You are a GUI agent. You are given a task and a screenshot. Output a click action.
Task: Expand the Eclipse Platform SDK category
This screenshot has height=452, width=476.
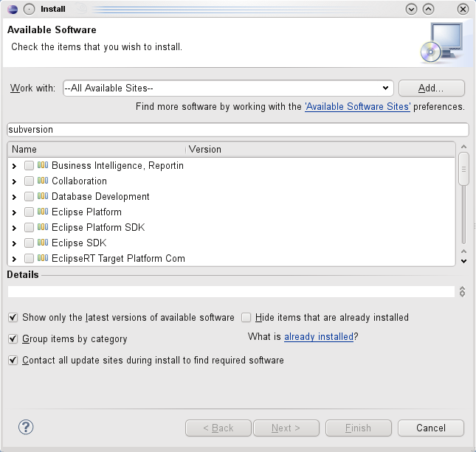(x=14, y=228)
